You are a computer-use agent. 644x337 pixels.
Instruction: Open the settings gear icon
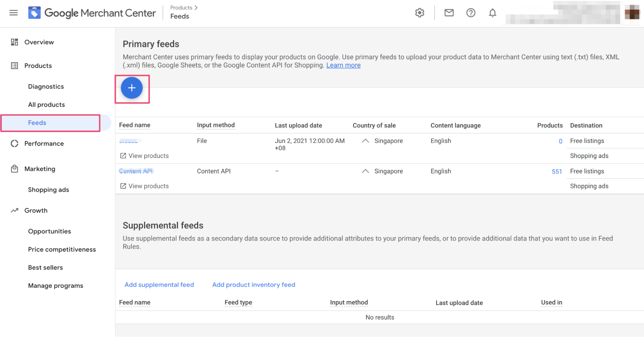point(419,13)
